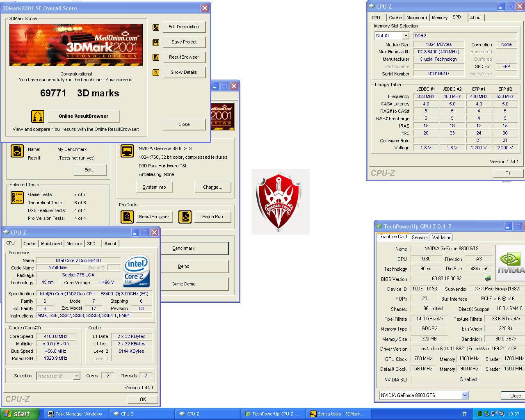The image size is (525, 420).
Task: Click OK in the lower CPU-Z window
Action: point(142,399)
